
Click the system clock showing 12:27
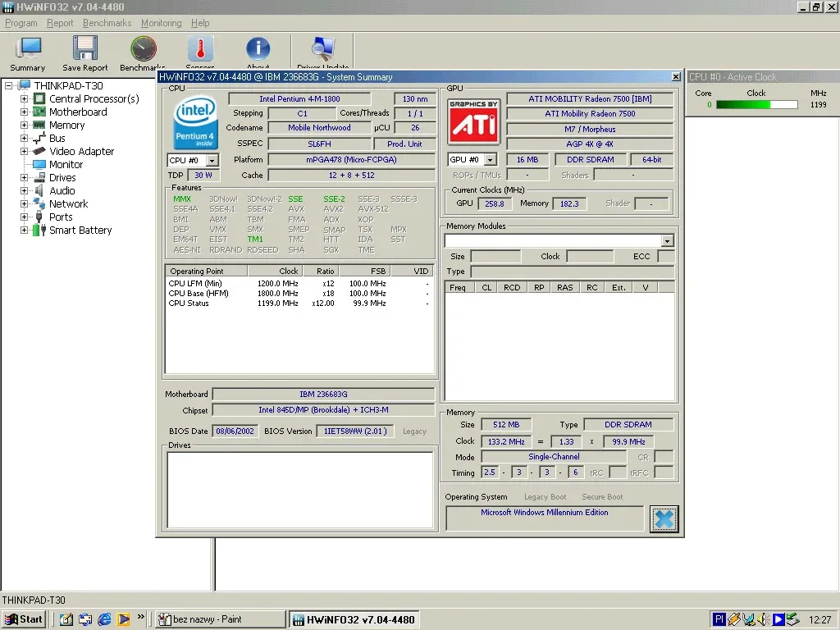click(819, 620)
